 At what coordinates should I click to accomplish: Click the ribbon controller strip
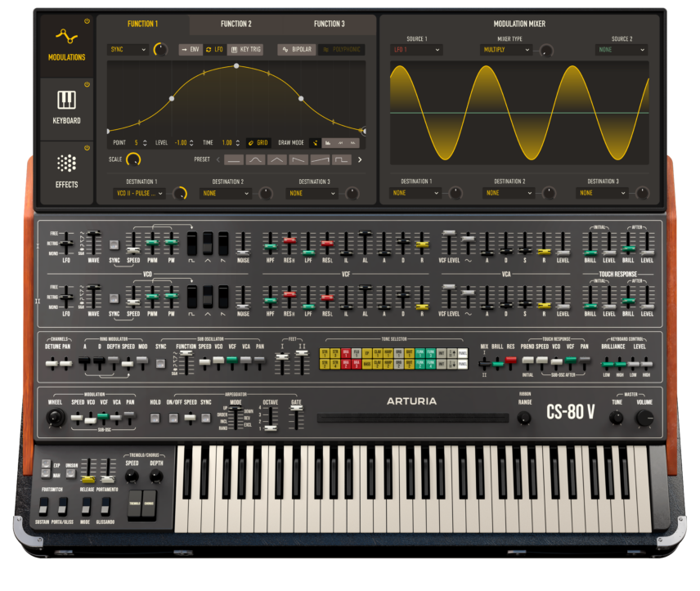point(413,419)
